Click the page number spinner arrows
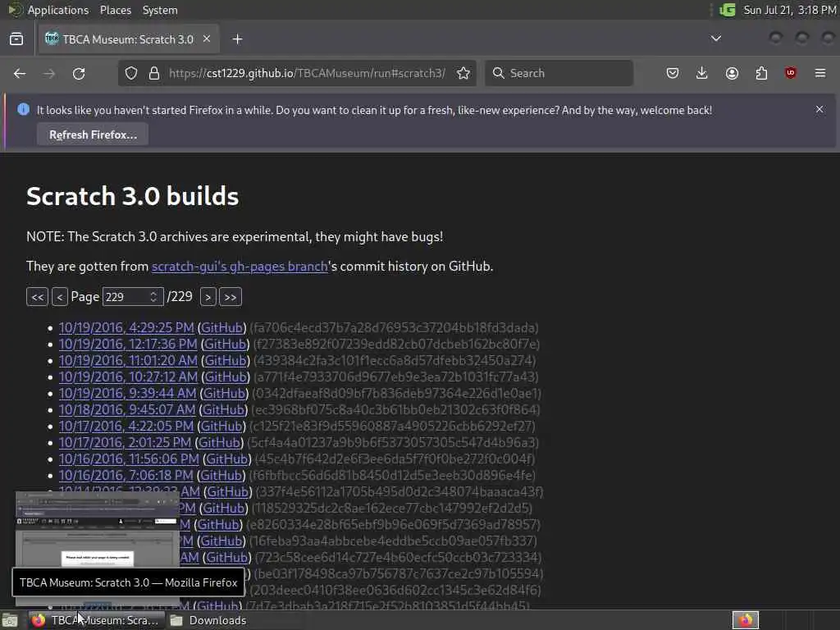Screen dimensions: 840x630 [x=153, y=297]
